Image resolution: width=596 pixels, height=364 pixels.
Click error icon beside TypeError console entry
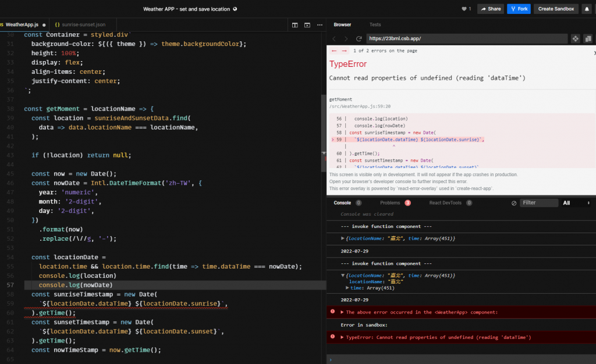click(x=332, y=337)
